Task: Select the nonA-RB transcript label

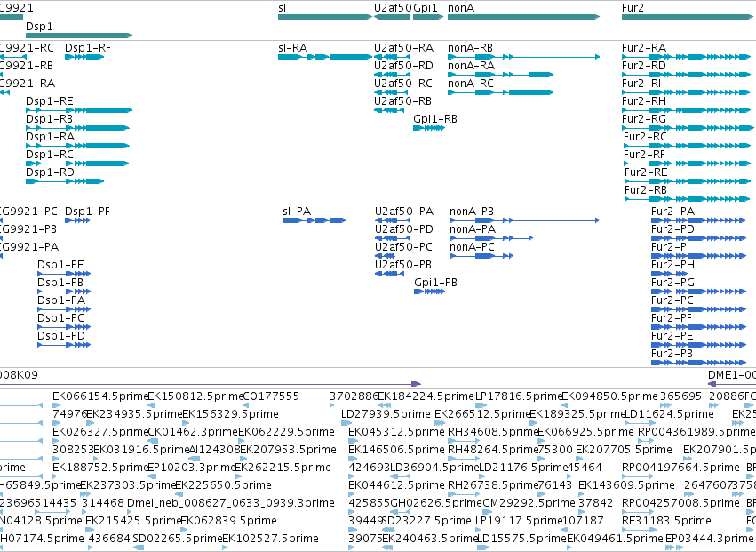Action: (470, 47)
